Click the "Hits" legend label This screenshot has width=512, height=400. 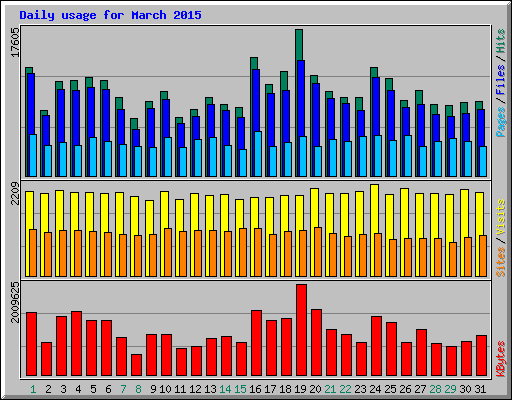point(501,41)
